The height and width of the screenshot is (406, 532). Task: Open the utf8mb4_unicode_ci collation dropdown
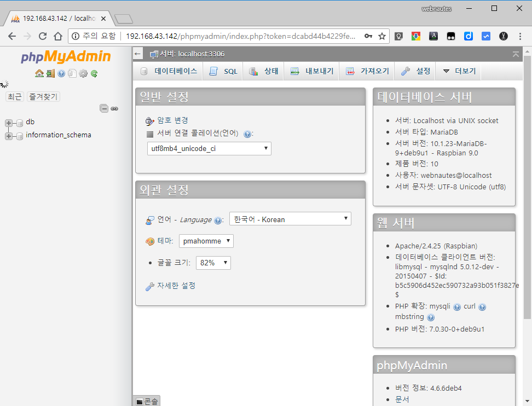209,149
